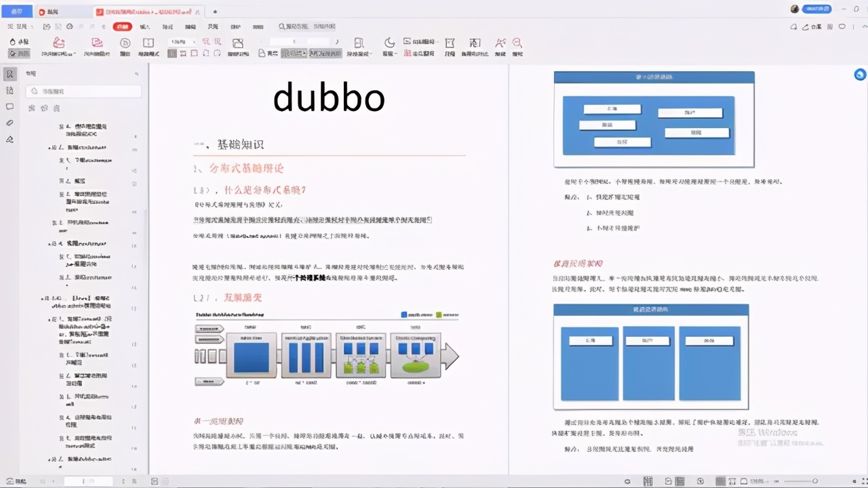
Task: Click the magnifier find icon at ribbon's right end
Action: (517, 47)
